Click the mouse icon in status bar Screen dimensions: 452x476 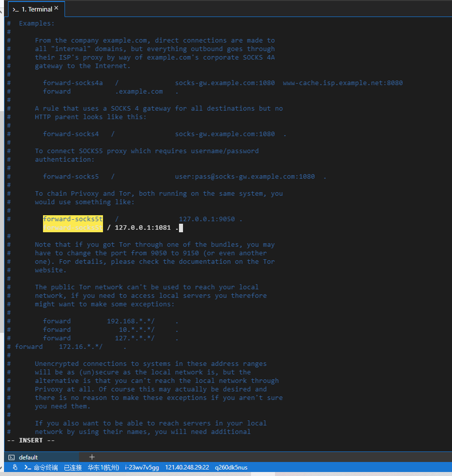pos(15,467)
